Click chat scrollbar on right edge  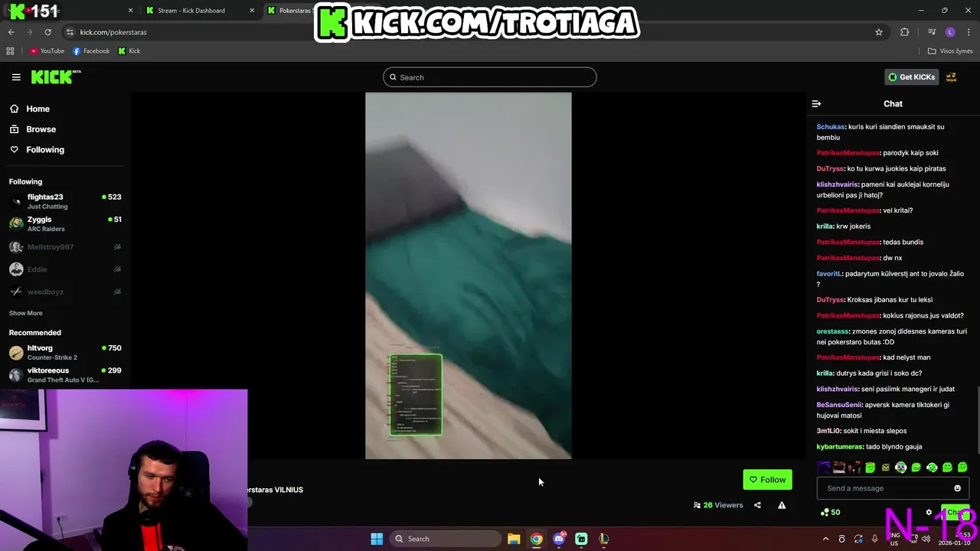[977, 421]
